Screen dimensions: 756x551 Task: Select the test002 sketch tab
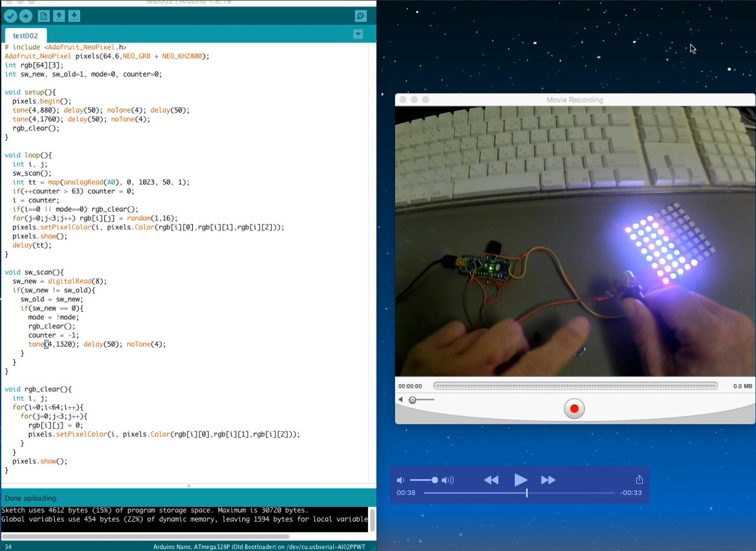[25, 35]
